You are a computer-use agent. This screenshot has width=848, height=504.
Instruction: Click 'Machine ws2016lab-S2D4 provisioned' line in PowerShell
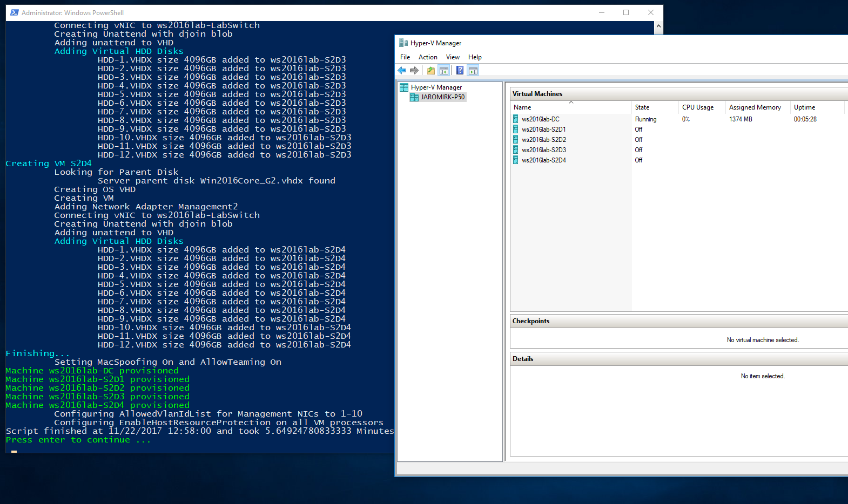[x=98, y=405]
